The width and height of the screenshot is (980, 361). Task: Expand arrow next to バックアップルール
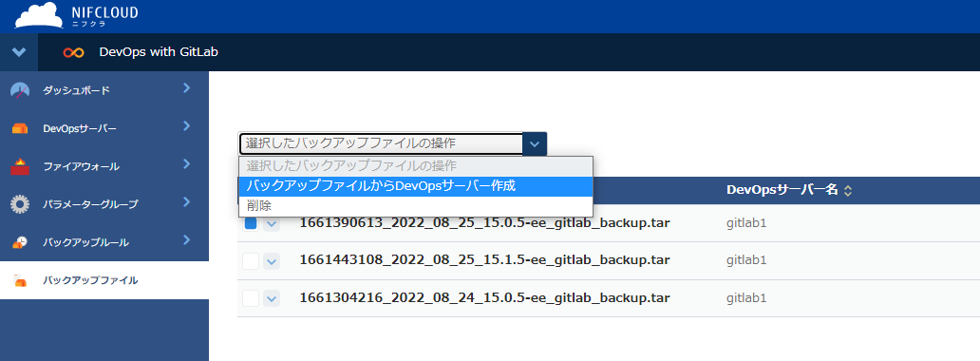point(186,239)
